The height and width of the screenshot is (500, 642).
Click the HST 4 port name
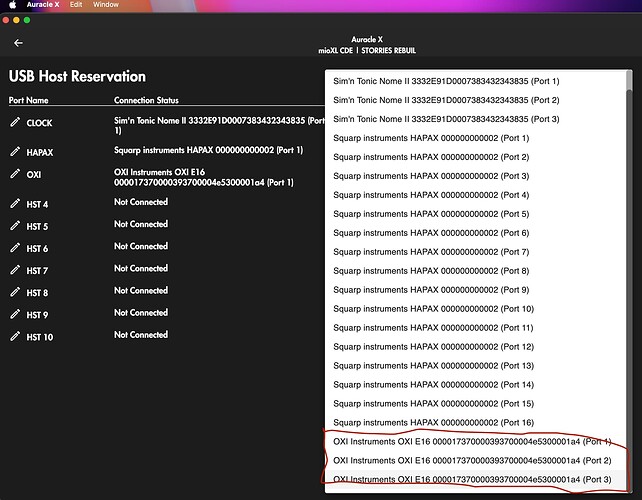pos(37,204)
